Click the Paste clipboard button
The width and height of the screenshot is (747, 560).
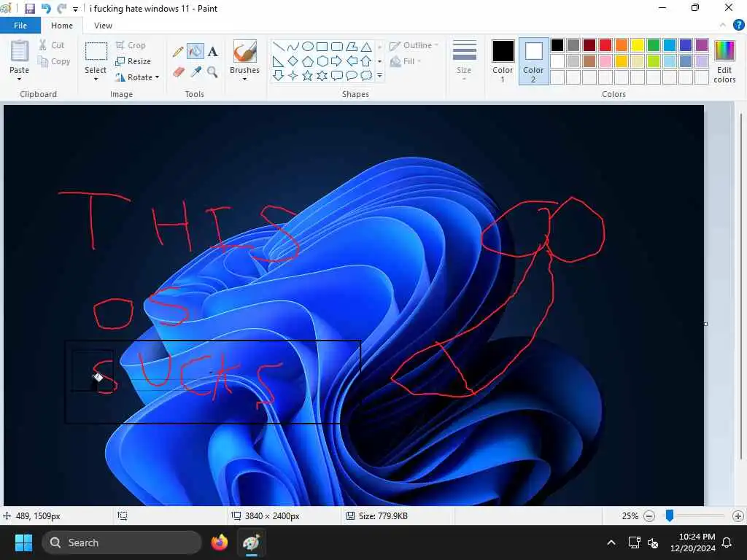20,52
